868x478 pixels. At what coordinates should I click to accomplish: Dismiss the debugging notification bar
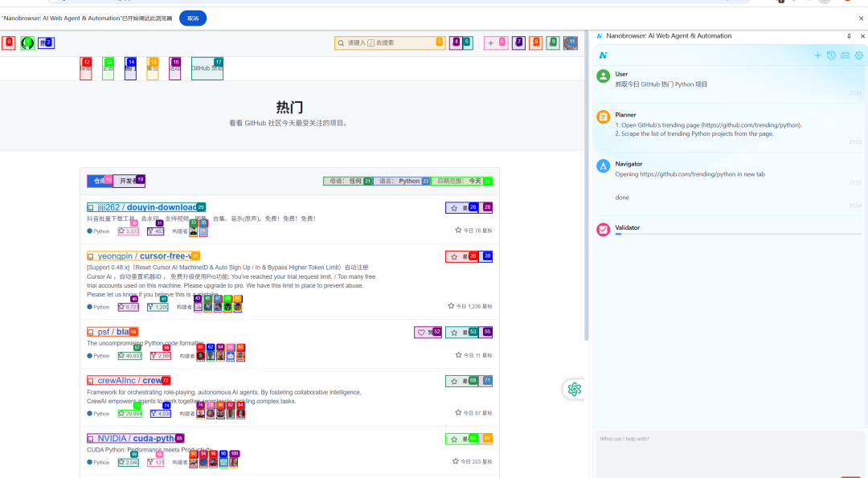pos(861,18)
